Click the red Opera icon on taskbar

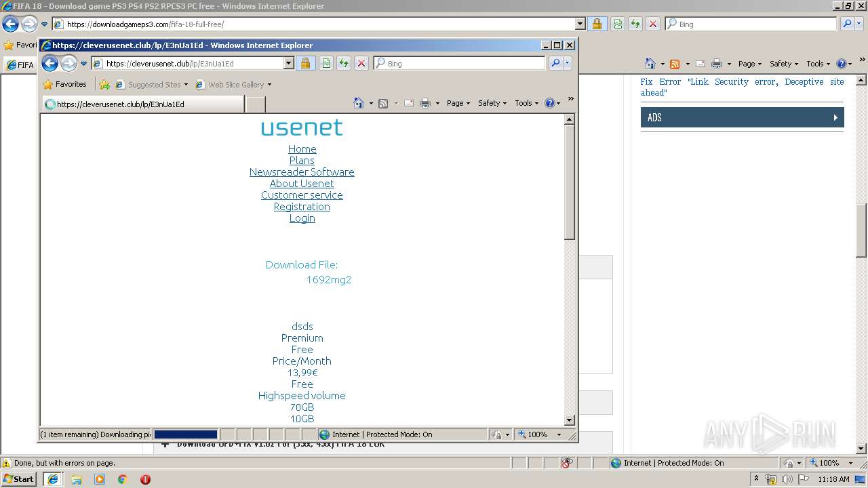pyautogui.click(x=145, y=479)
